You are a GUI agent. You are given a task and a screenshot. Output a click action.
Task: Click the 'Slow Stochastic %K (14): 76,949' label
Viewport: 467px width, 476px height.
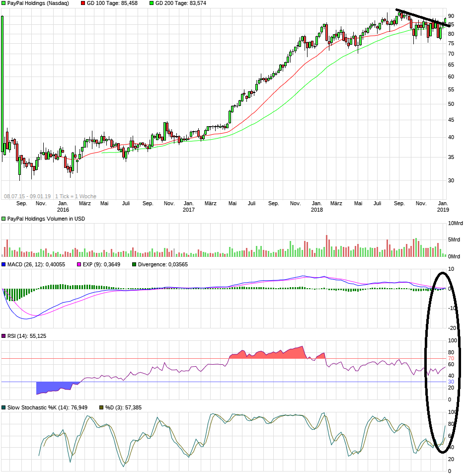pyautogui.click(x=47, y=408)
